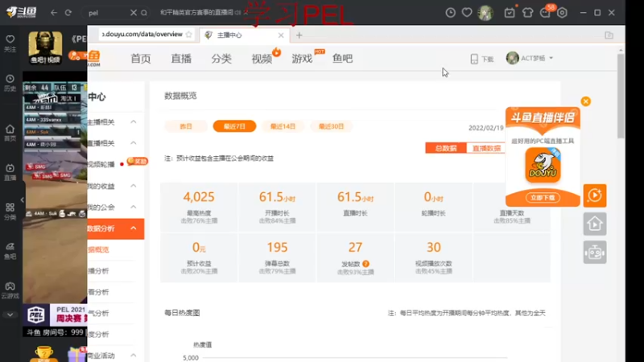Open the ACT梦杨 account dropdown

pyautogui.click(x=530, y=58)
